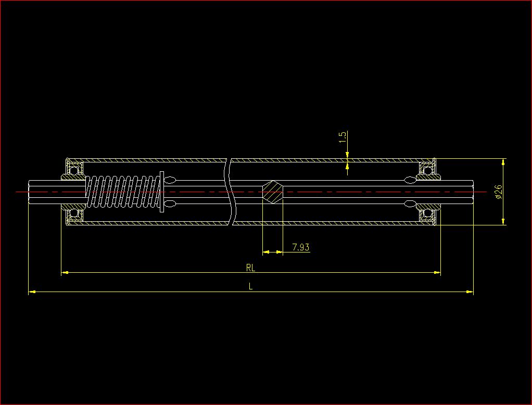Click the upper right bearing
The width and height of the screenshot is (532, 405).
(x=428, y=169)
